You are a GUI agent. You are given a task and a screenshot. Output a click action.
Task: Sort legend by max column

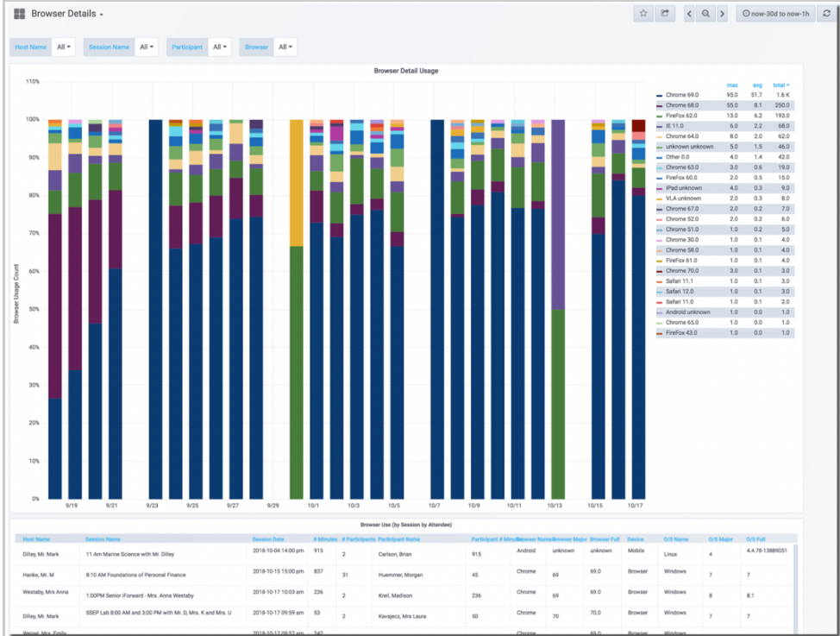pos(732,85)
